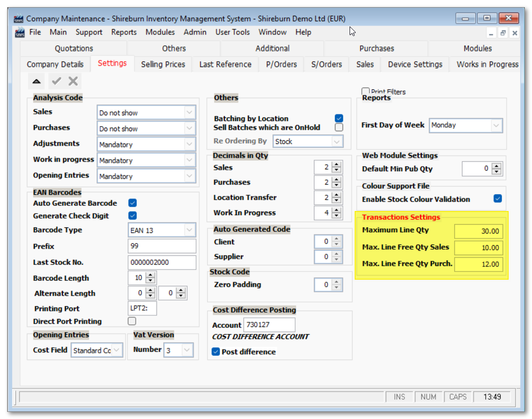
Task: Toggle Generate Check Digit checkbox
Action: [x=133, y=216]
